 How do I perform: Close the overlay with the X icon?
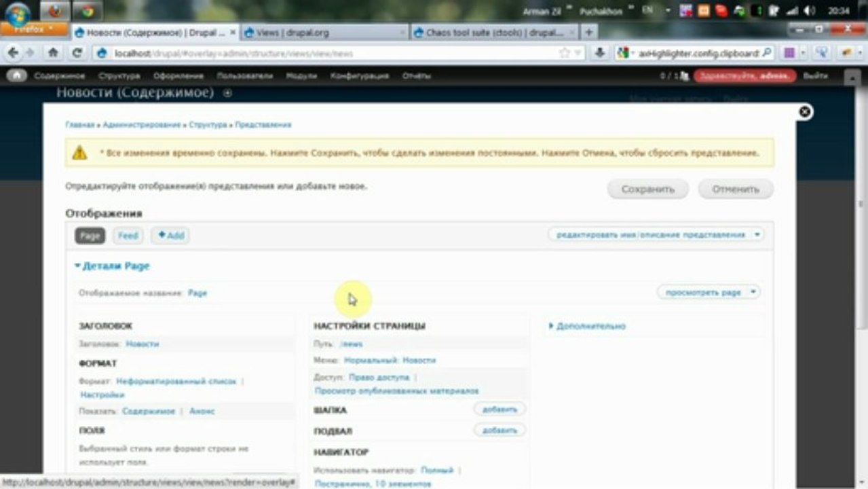(x=804, y=112)
